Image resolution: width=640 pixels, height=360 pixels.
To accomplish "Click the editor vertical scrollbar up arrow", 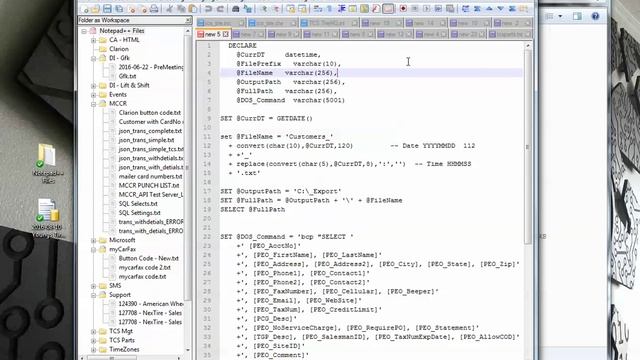I will coord(528,46).
